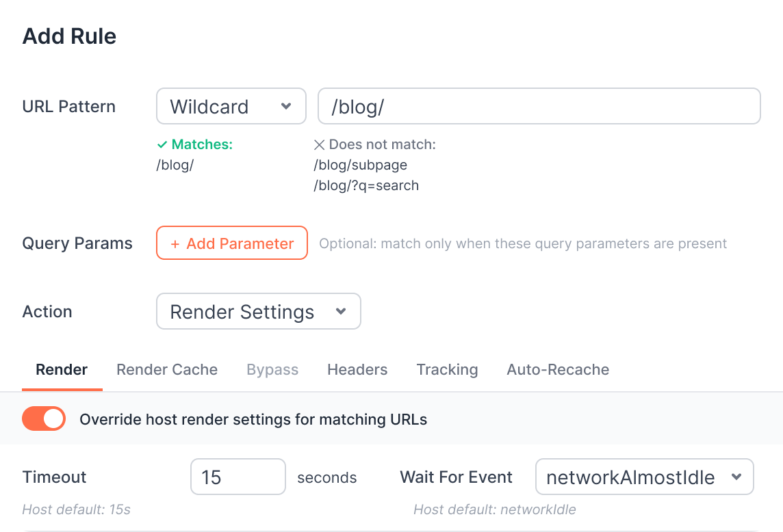Switch to the Tracking tab
This screenshot has height=532, width=783.
tap(448, 370)
